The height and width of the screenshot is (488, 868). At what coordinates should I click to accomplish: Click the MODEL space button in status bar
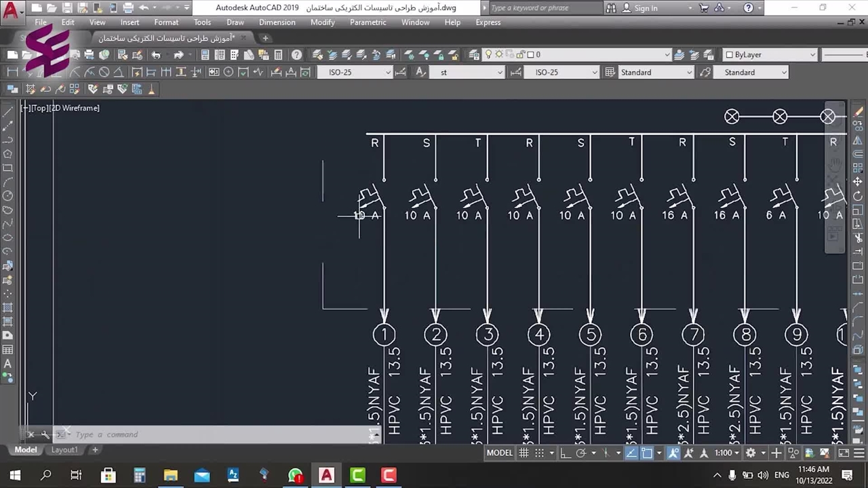click(x=500, y=453)
